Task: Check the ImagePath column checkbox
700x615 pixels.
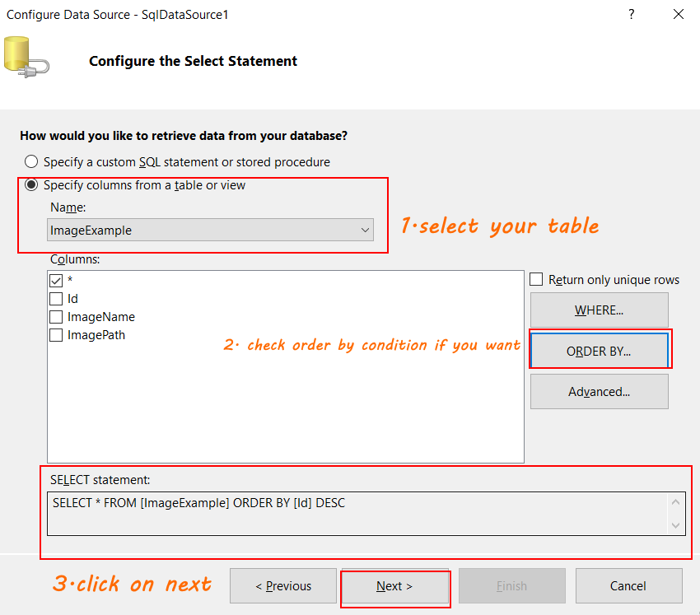Action: pyautogui.click(x=55, y=334)
